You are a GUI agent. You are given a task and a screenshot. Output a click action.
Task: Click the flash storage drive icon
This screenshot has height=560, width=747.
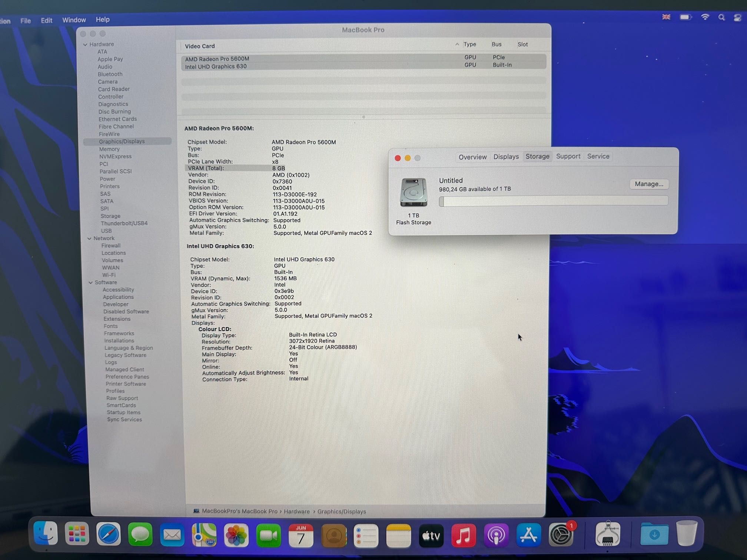414,192
